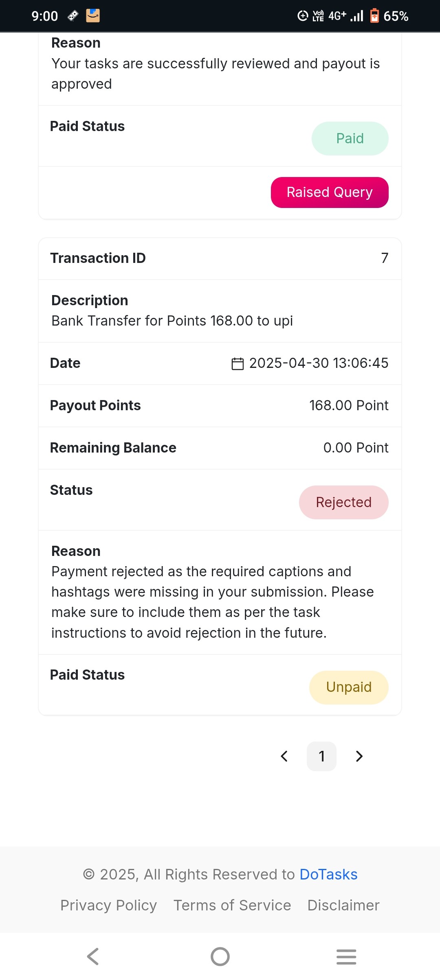Tap the Amazon notification icon in status bar
Image resolution: width=440 pixels, height=980 pixels.
pos(93,16)
